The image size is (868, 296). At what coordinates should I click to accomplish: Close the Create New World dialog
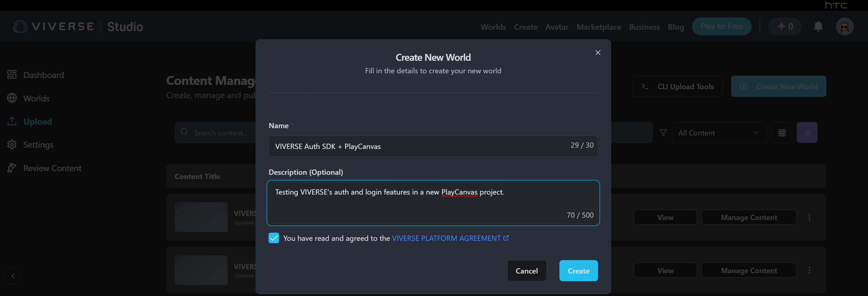click(x=597, y=53)
